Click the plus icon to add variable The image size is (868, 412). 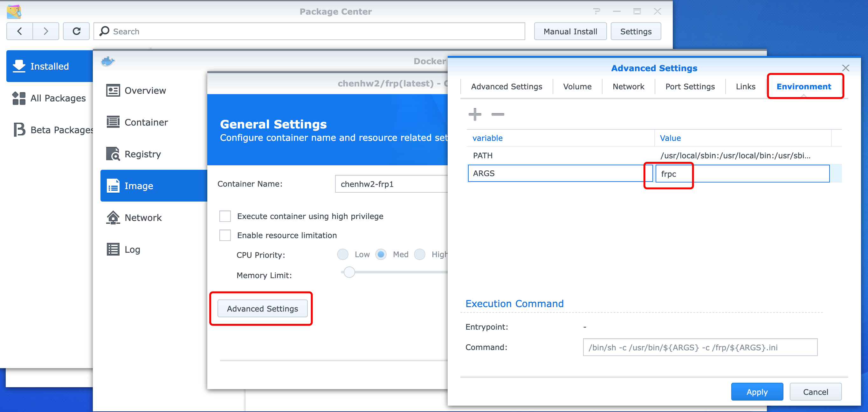coord(475,114)
